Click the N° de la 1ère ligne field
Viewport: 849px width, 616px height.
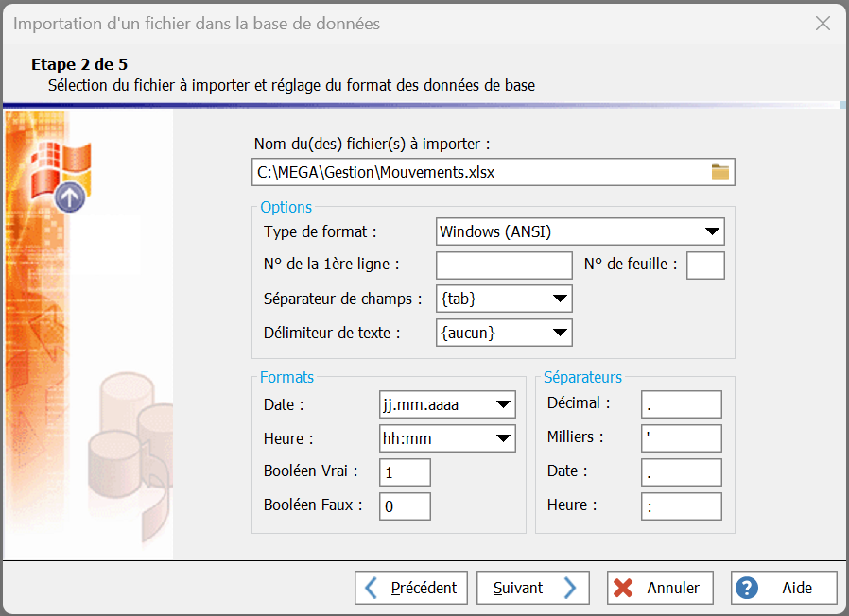pyautogui.click(x=504, y=265)
